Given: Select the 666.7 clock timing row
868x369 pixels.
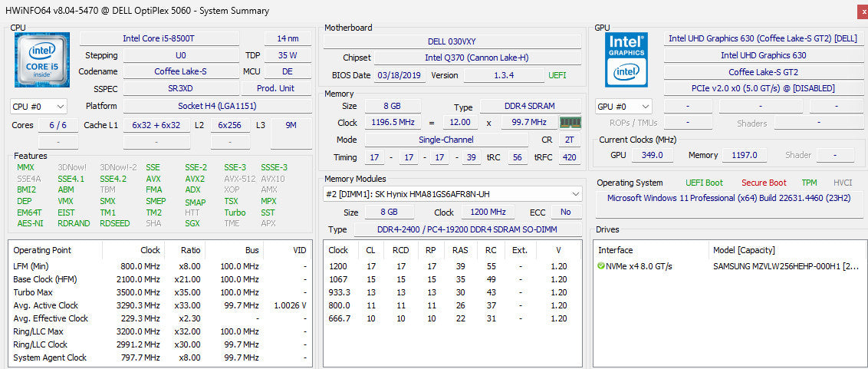Looking at the screenshot, I should click(x=452, y=318).
